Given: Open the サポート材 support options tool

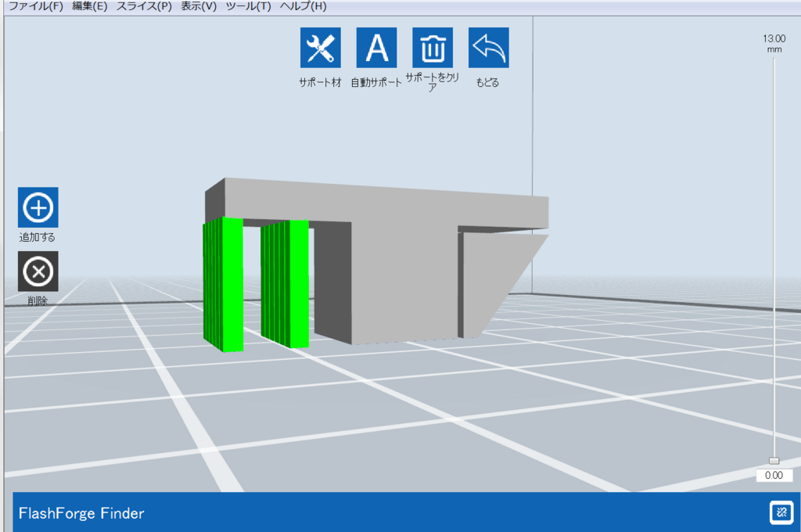Looking at the screenshot, I should pyautogui.click(x=320, y=48).
